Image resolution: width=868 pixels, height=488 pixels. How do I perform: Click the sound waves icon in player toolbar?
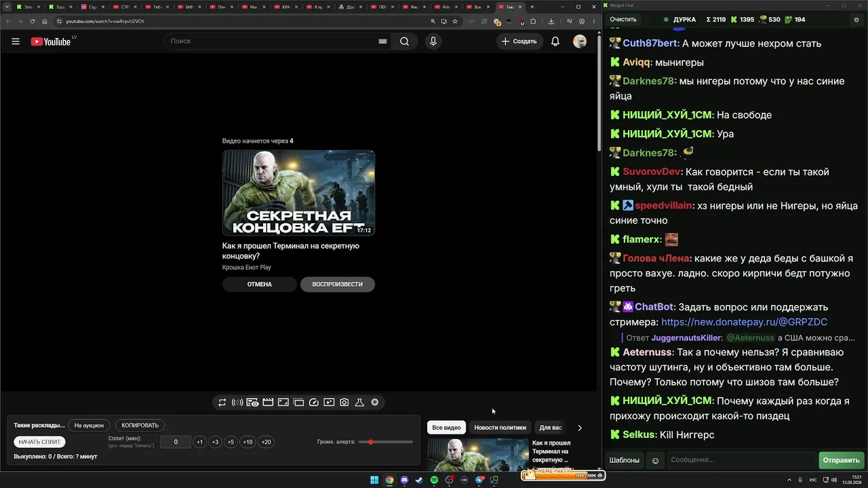237,403
